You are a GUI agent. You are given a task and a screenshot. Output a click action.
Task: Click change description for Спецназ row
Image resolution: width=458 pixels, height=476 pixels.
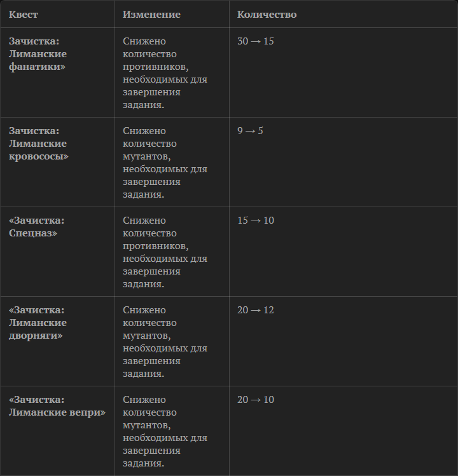[165, 252]
